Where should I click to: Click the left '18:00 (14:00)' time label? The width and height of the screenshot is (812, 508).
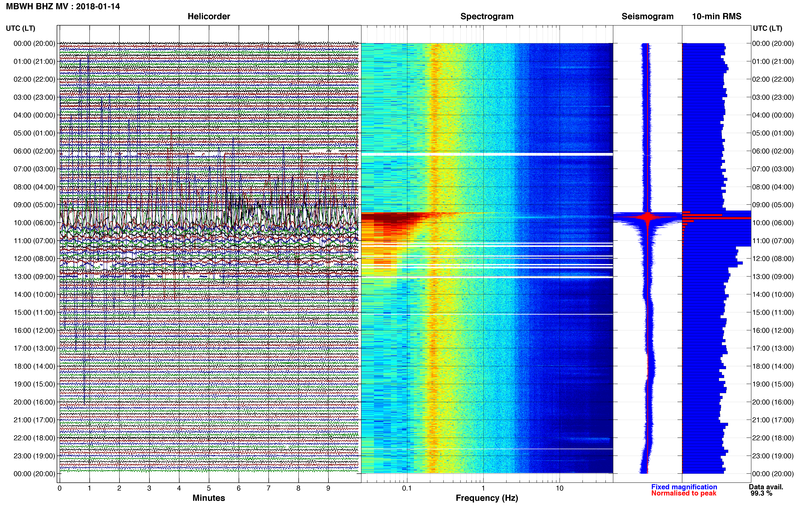pos(34,366)
